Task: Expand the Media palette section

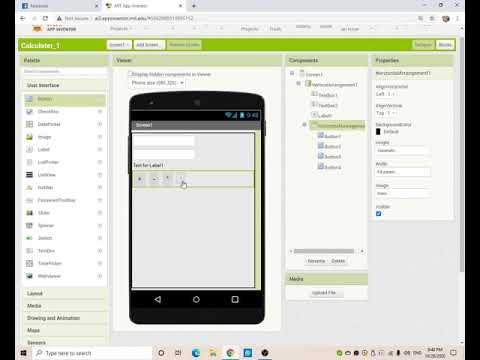Action: pos(65,306)
